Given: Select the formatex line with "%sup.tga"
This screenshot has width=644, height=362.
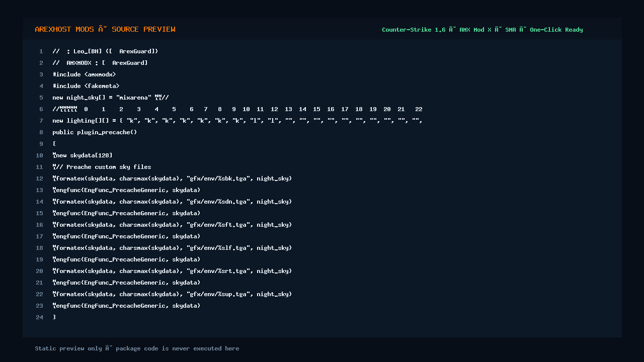Looking at the screenshot, I should 172,294.
